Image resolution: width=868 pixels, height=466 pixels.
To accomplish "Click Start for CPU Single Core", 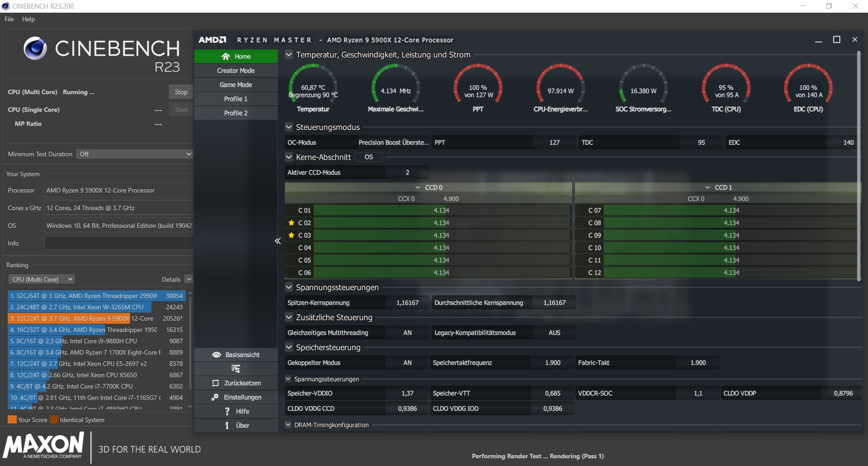I will [181, 110].
